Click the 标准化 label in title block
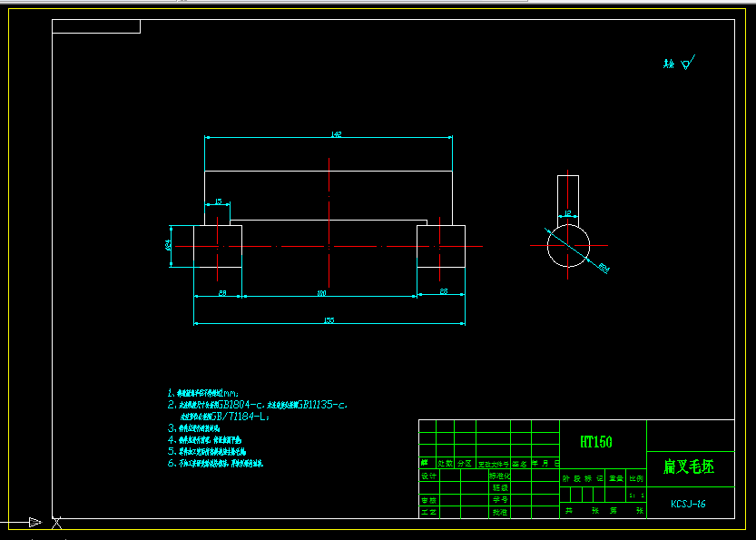This screenshot has width=756, height=540. pos(500,476)
